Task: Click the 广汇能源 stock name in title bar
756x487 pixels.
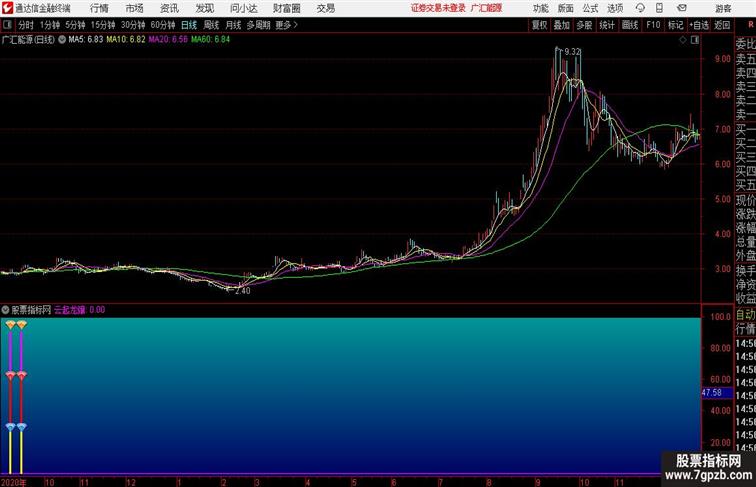Action: (486, 8)
